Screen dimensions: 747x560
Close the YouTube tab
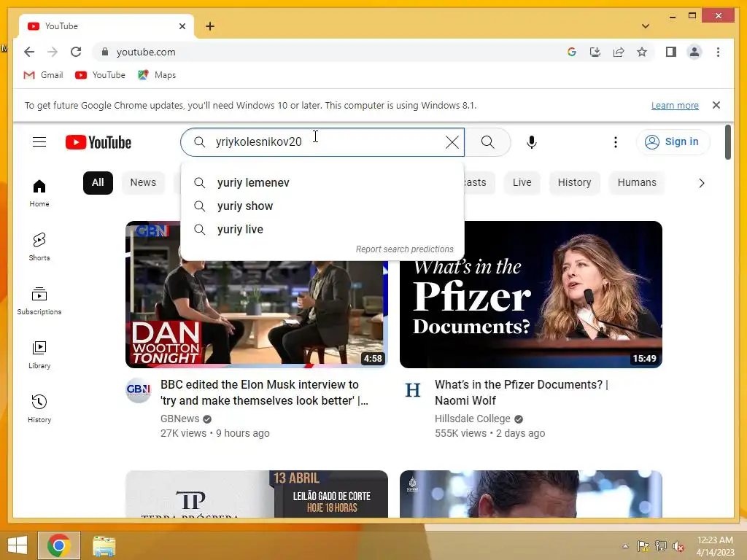(x=182, y=26)
